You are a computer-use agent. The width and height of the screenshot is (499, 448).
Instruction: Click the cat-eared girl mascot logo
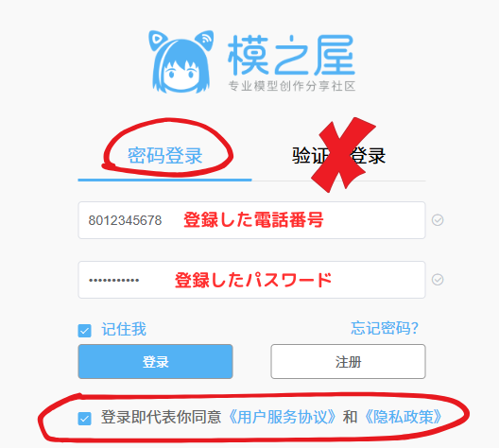(x=181, y=61)
